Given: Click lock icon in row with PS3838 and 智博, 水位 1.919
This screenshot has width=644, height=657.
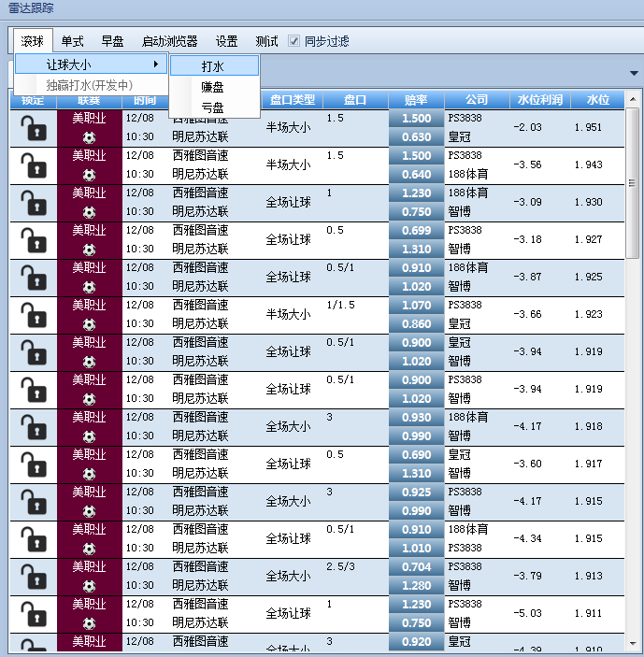Looking at the screenshot, I should [x=34, y=390].
